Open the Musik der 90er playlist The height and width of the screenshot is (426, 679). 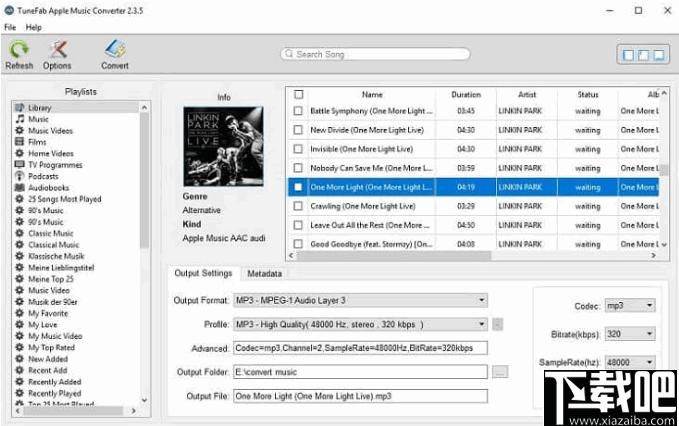tap(53, 302)
